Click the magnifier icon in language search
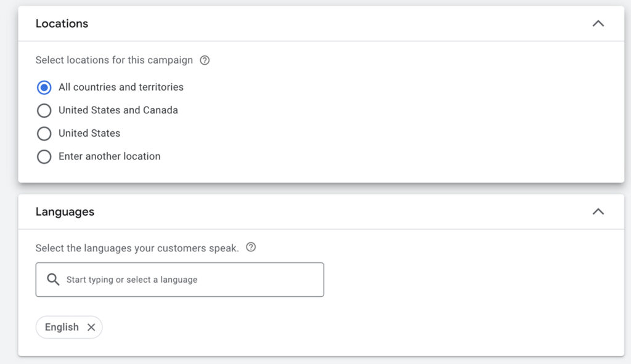This screenshot has width=631, height=364. click(x=54, y=280)
